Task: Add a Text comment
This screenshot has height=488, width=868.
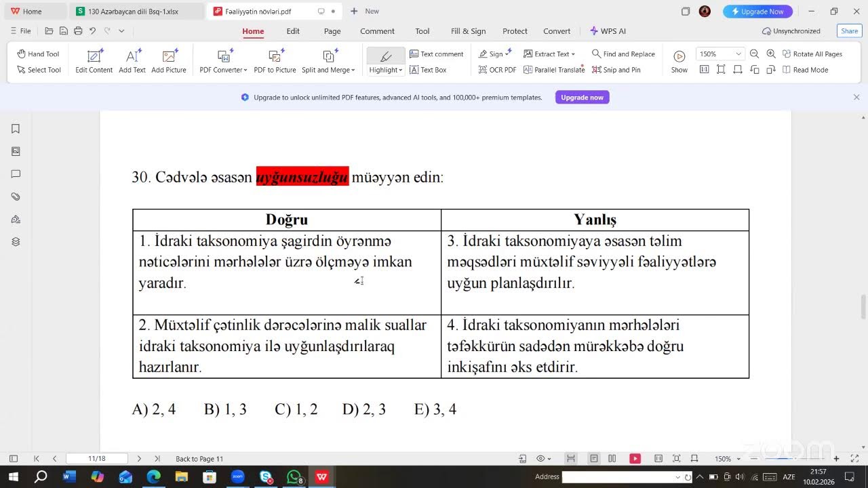Action: click(x=437, y=54)
